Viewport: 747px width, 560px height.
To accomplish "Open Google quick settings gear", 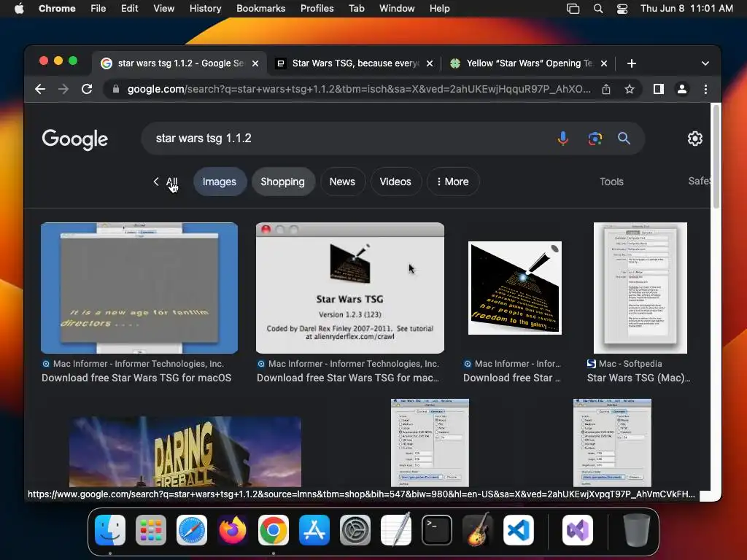I will pos(694,138).
